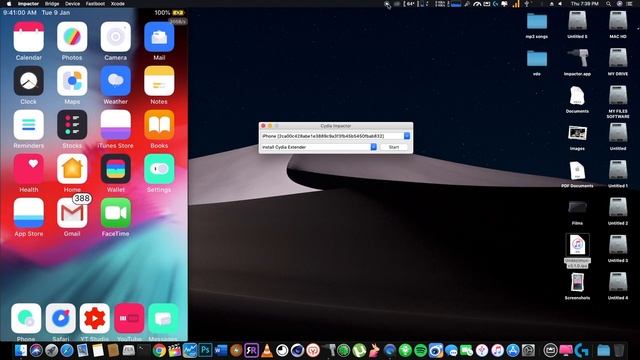Image resolution: width=640 pixels, height=360 pixels.
Task: Open YT Studio app in iPhone dock
Action: [x=95, y=318]
